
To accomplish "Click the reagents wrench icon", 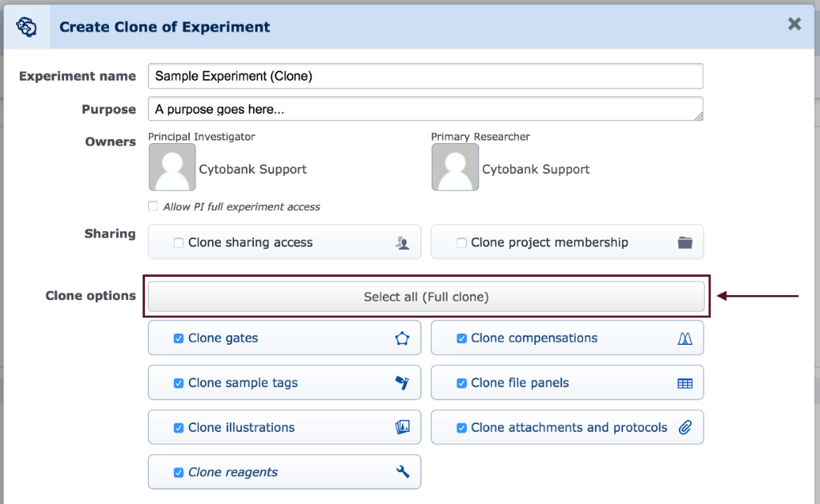I will click(x=402, y=472).
